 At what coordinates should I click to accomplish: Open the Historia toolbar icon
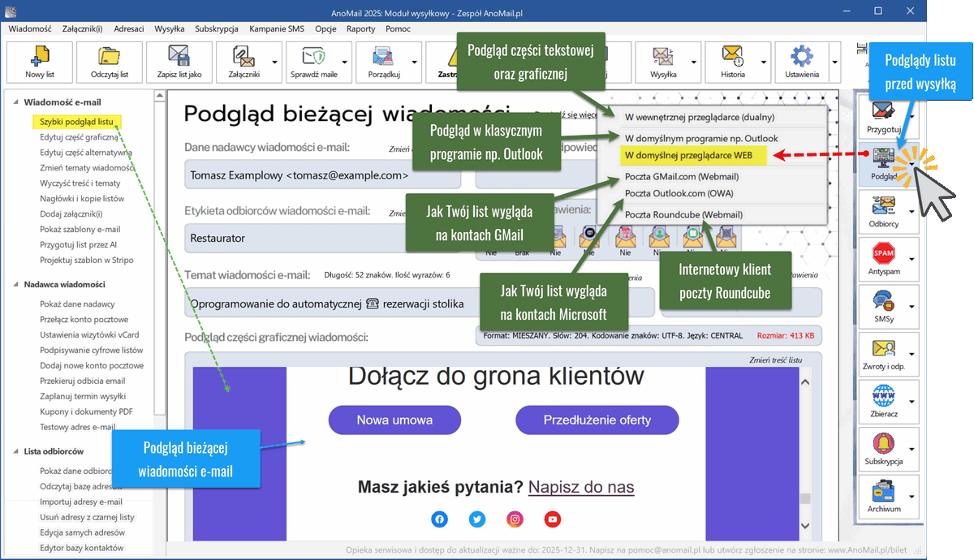pos(732,57)
